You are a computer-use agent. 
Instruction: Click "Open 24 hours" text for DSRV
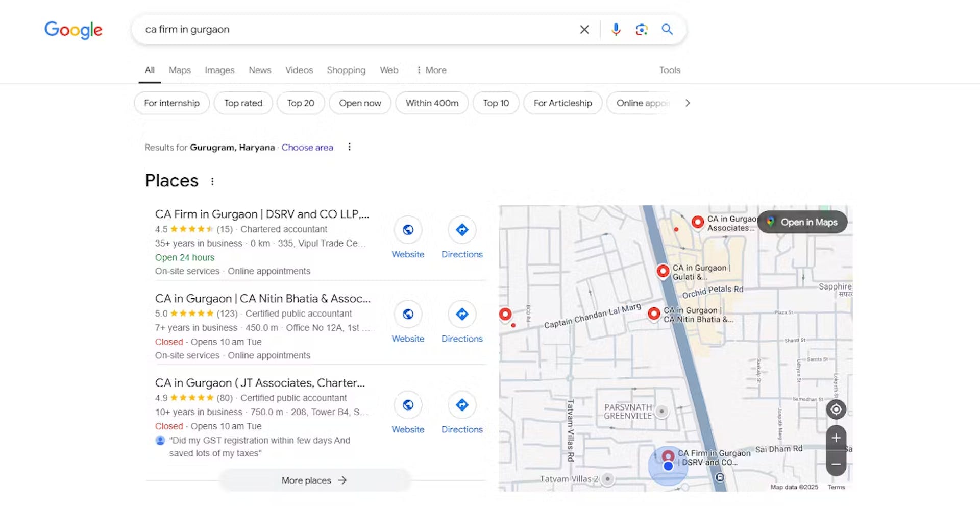(x=185, y=258)
